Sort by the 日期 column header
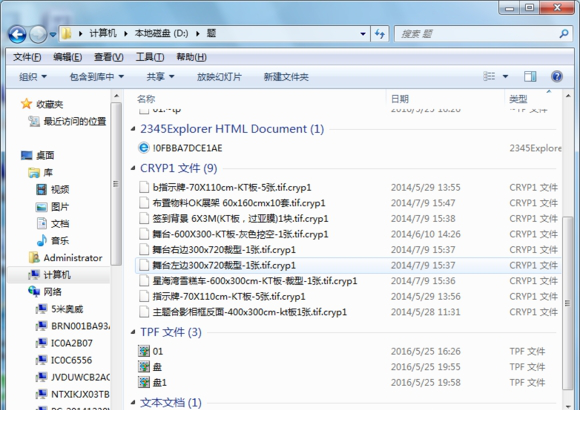 tap(399, 99)
